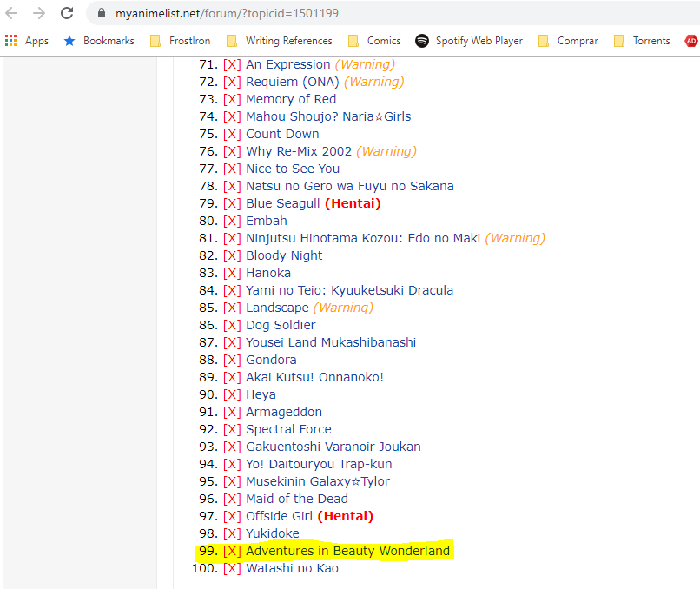Viewport: 700px width, 589px height.
Task: Click the [X] mark beside Watashi no Kao
Action: point(232,568)
